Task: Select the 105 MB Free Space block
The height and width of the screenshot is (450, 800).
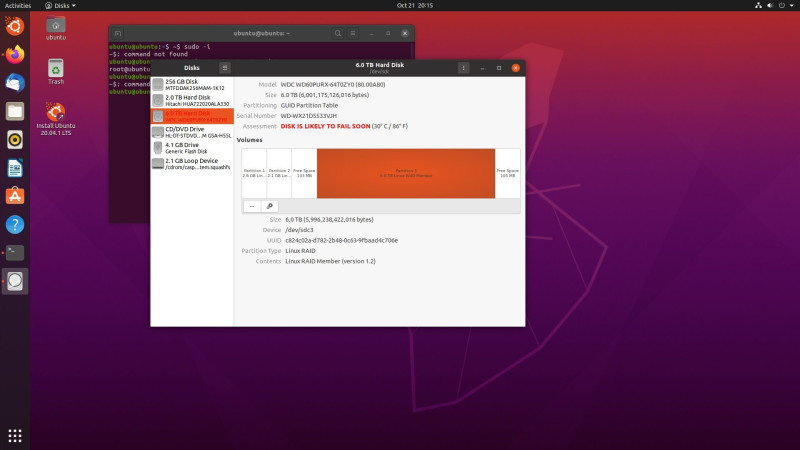Action: tap(508, 173)
